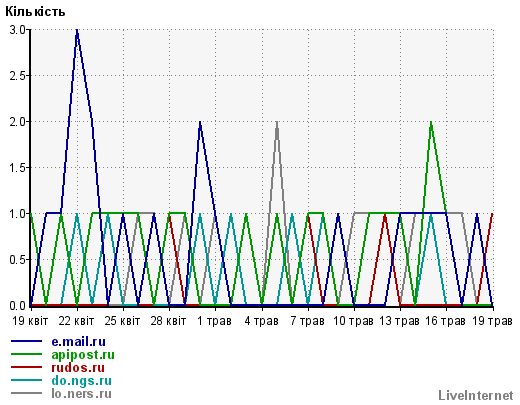
Task: Click the 16 трав date axis label
Action: coord(445,321)
